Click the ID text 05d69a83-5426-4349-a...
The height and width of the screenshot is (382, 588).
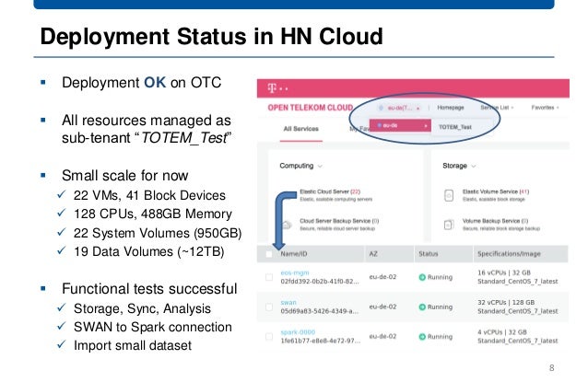[x=320, y=311]
